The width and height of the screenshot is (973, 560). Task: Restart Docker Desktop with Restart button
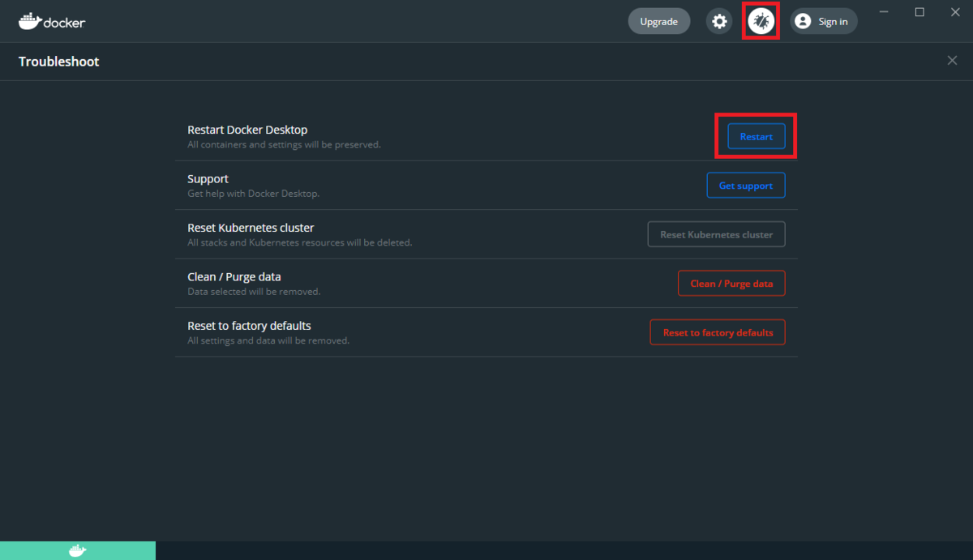point(757,136)
